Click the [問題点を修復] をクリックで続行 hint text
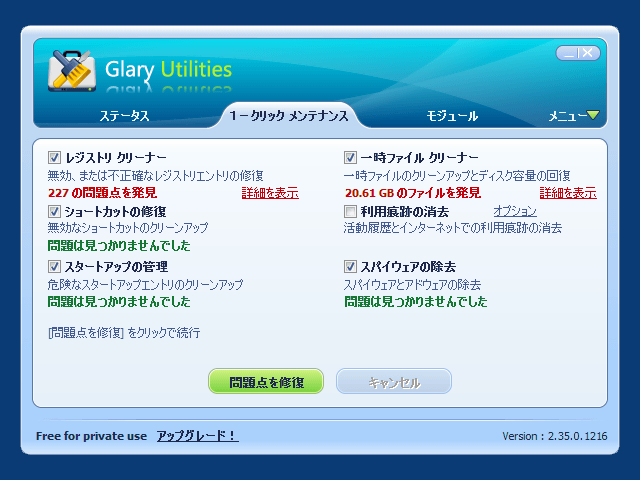 click(x=124, y=333)
